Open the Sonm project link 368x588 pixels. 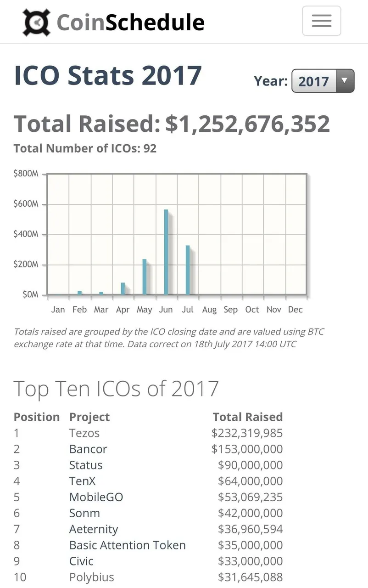pyautogui.click(x=84, y=513)
